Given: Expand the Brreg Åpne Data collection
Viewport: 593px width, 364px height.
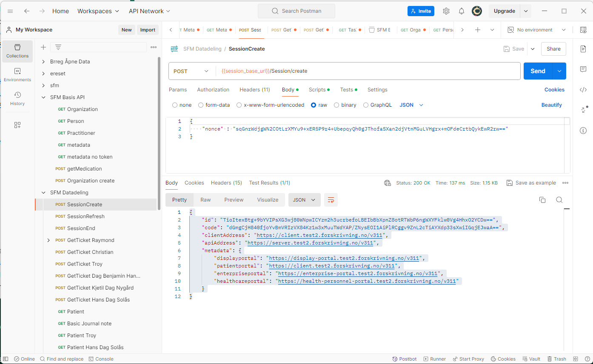Looking at the screenshot, I should coord(43,62).
